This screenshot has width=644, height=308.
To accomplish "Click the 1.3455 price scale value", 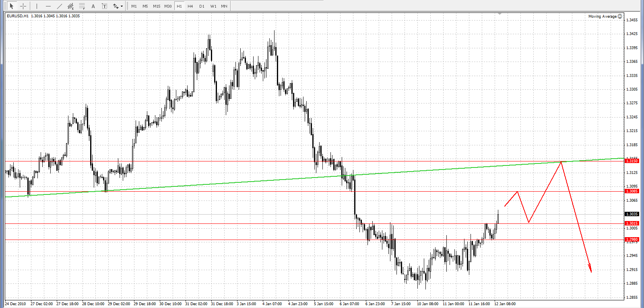I will (x=632, y=20).
